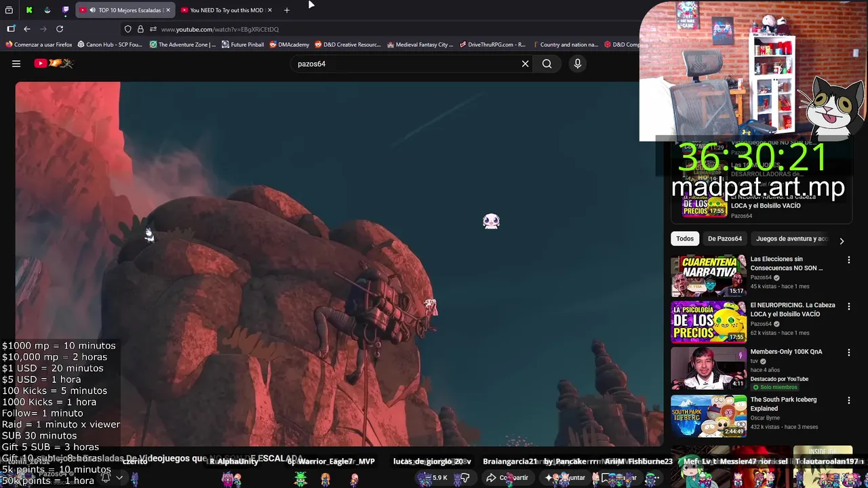The width and height of the screenshot is (868, 488).
Task: Select the 'Todos' filter chip
Action: tap(685, 239)
